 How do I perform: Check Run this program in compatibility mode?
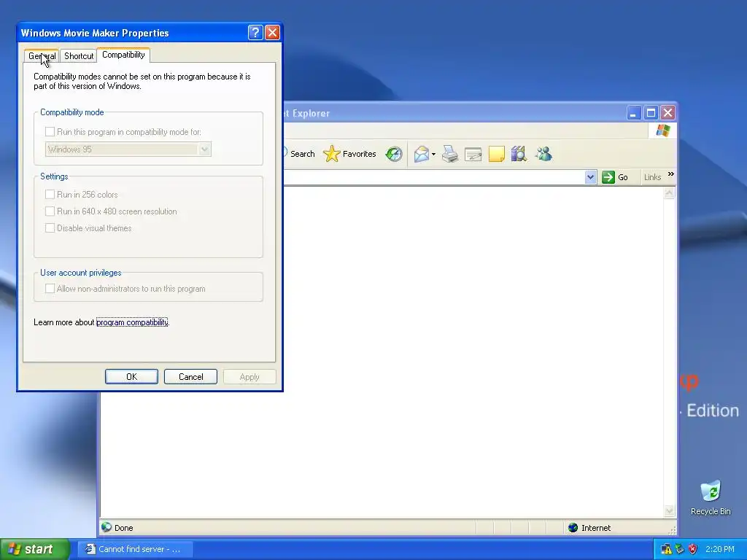tap(50, 131)
